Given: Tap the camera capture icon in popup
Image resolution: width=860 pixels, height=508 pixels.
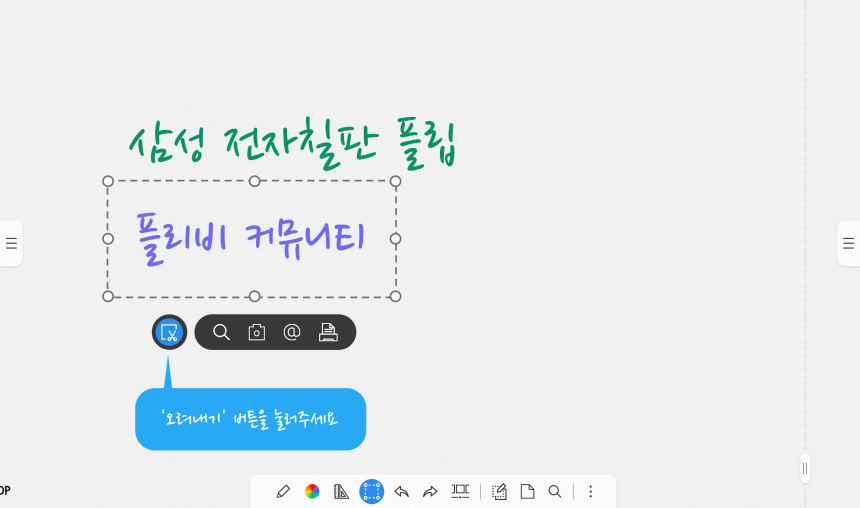Looking at the screenshot, I should pyautogui.click(x=257, y=332).
